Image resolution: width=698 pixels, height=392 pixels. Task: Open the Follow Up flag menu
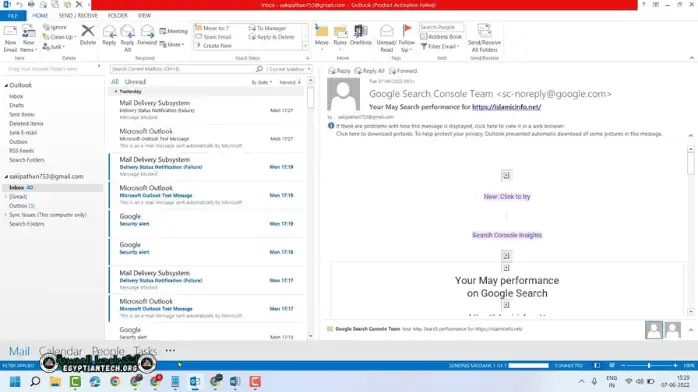coord(406,38)
